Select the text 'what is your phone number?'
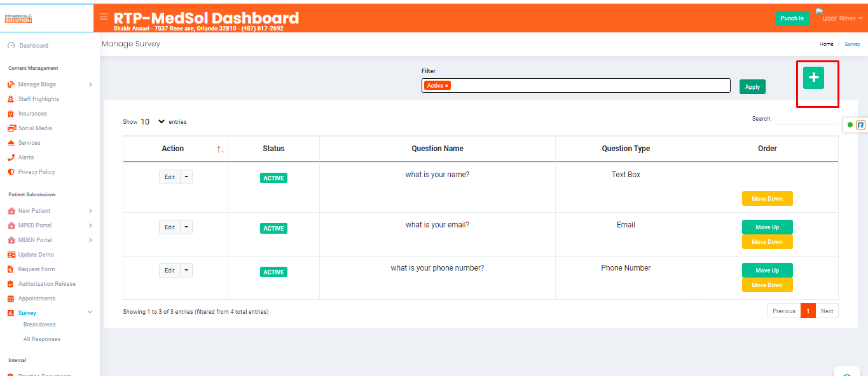The image size is (868, 376). [x=437, y=268]
